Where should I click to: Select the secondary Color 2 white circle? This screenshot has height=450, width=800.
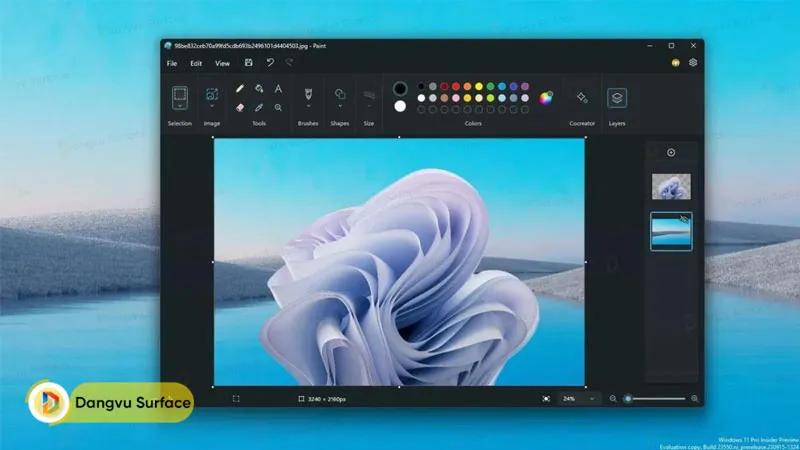[x=400, y=106]
